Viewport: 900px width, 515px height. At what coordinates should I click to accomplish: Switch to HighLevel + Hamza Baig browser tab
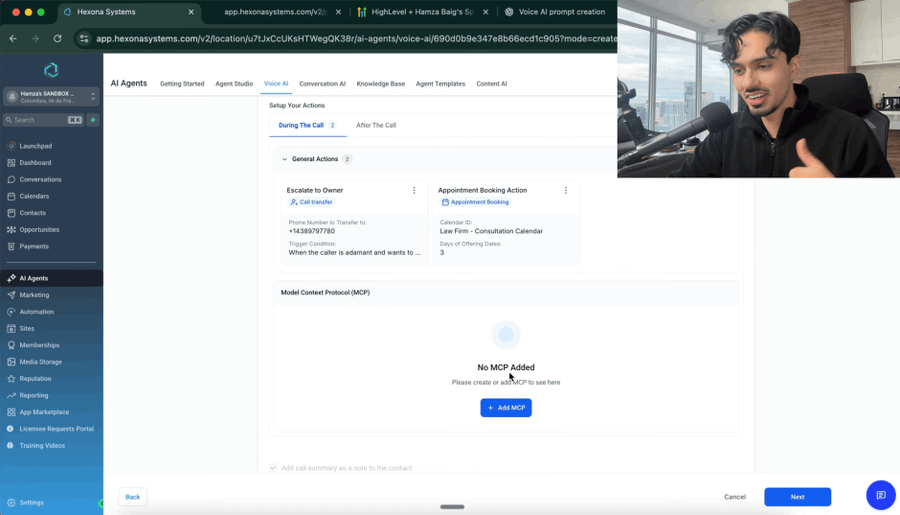pos(422,12)
